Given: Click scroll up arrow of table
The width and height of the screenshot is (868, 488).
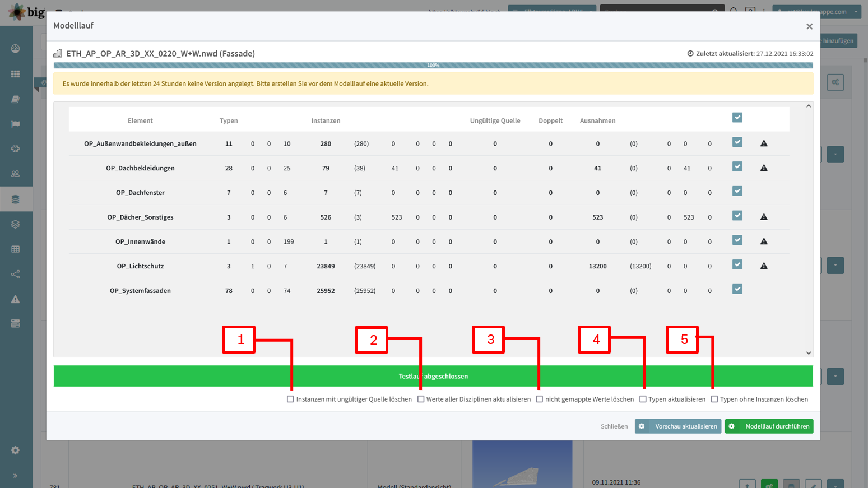Looking at the screenshot, I should [809, 106].
